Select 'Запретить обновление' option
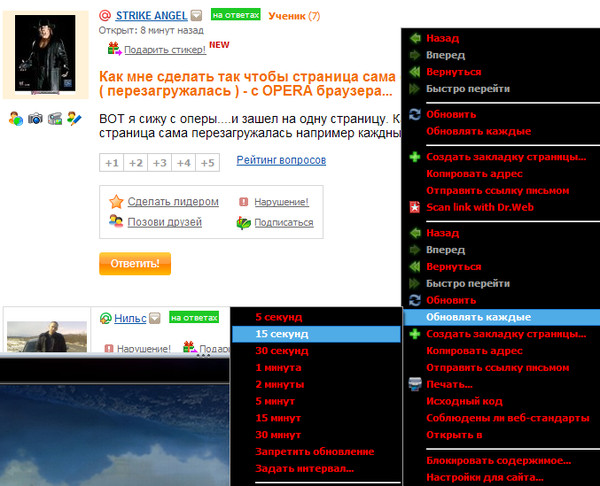 coord(315,452)
